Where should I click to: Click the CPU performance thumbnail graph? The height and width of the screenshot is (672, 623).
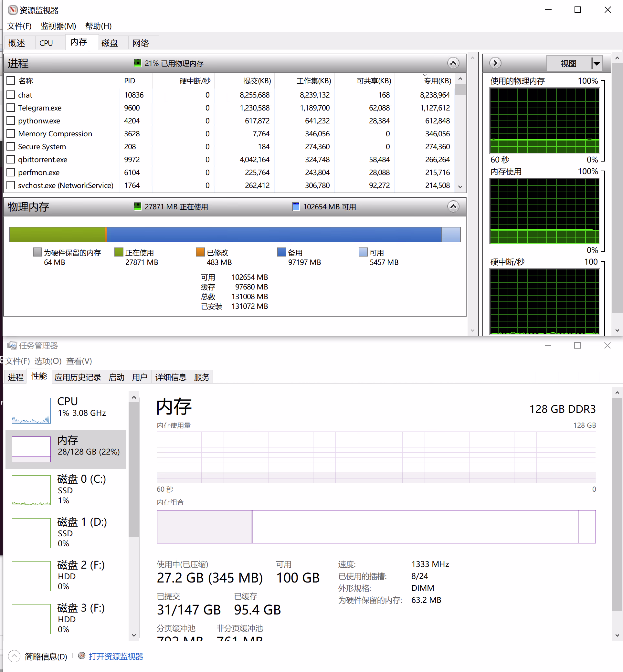tap(31, 410)
